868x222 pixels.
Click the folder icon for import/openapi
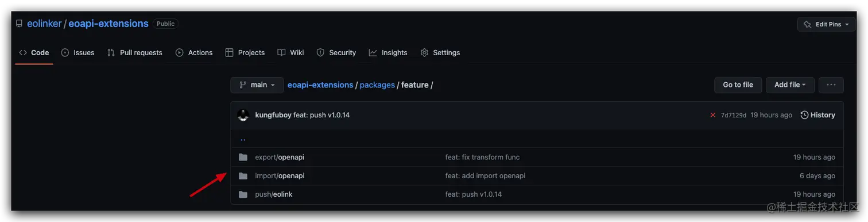[243, 175]
